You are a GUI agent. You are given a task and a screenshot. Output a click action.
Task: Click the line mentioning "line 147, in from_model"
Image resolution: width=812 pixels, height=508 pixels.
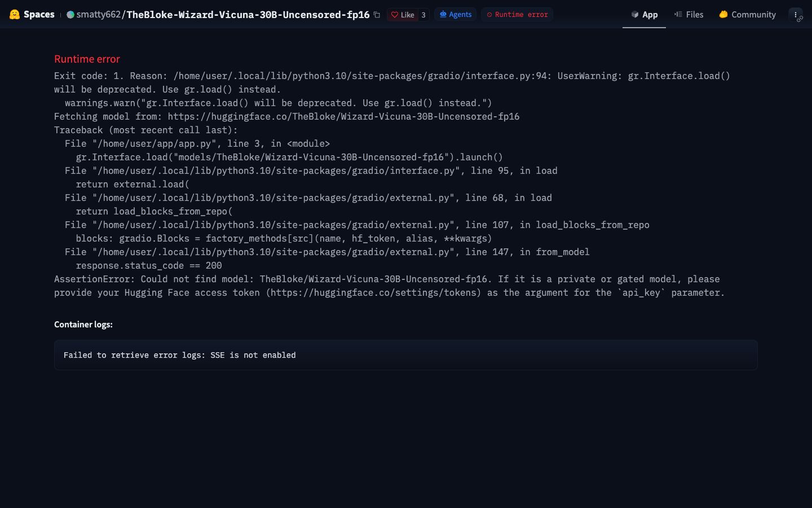[327, 252]
